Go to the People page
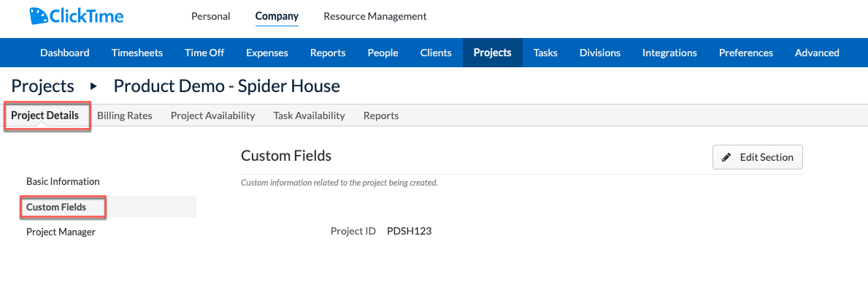Screen dimensions: 868x304 pyautogui.click(x=383, y=53)
